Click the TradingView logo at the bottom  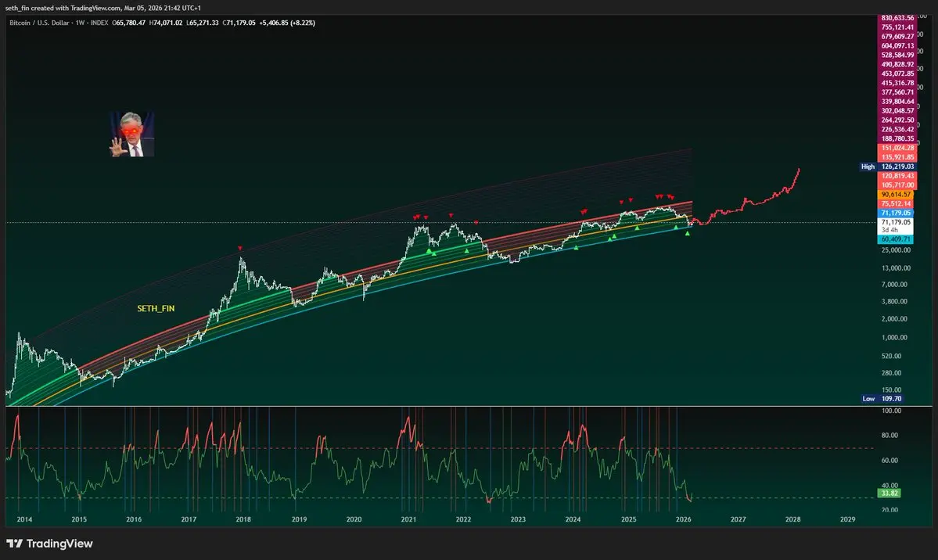click(x=49, y=544)
